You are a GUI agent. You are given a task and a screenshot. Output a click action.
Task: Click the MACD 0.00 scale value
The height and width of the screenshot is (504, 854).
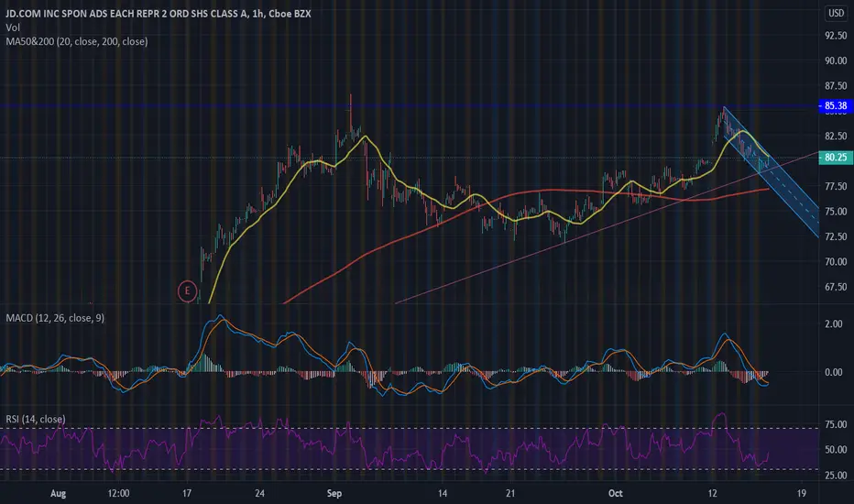point(833,372)
